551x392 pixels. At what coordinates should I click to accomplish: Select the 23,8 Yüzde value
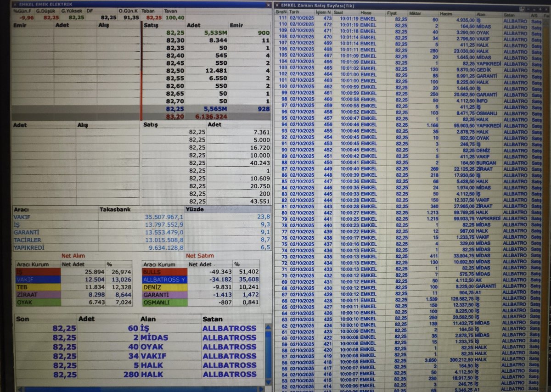pos(264,217)
